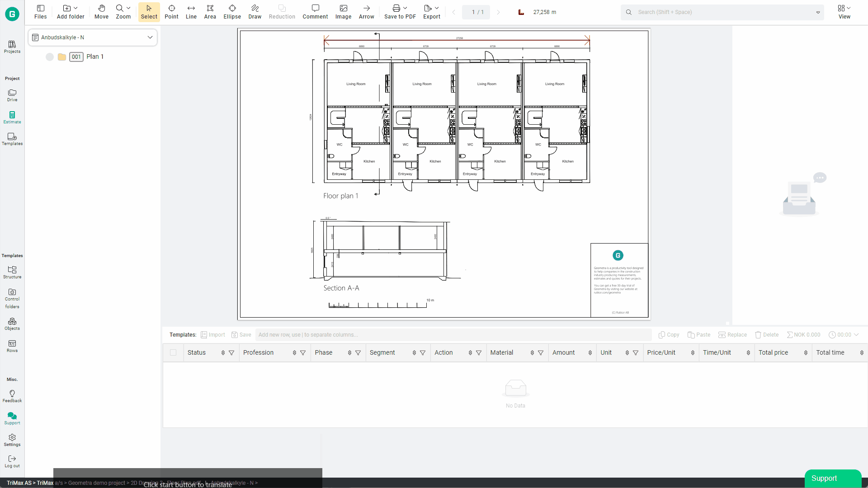Choose the Select cursor tool
This screenshot has width=868, height=488.
149,12
